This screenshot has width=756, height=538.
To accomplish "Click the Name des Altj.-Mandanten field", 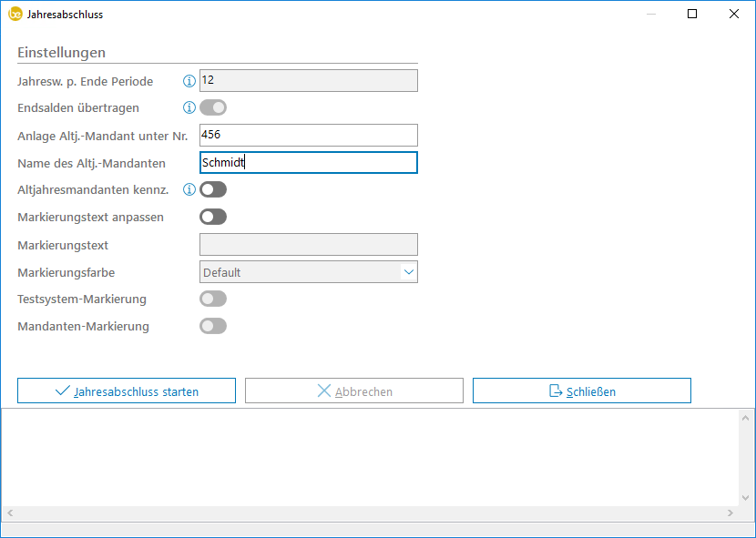I will [x=308, y=163].
